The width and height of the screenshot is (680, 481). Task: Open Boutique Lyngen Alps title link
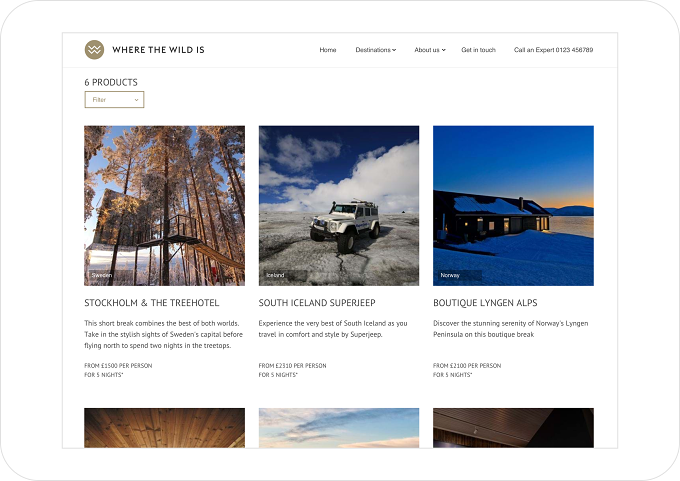pyautogui.click(x=485, y=303)
